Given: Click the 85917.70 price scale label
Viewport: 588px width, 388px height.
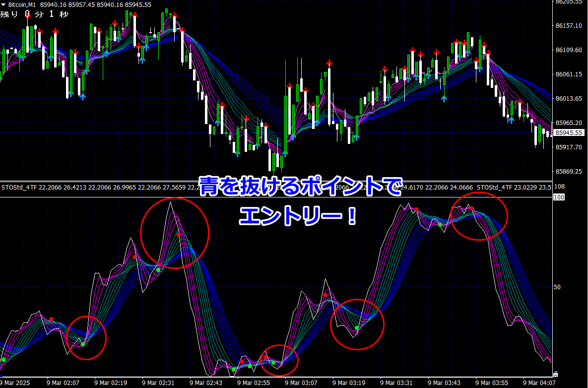Looking at the screenshot, I should (569, 147).
